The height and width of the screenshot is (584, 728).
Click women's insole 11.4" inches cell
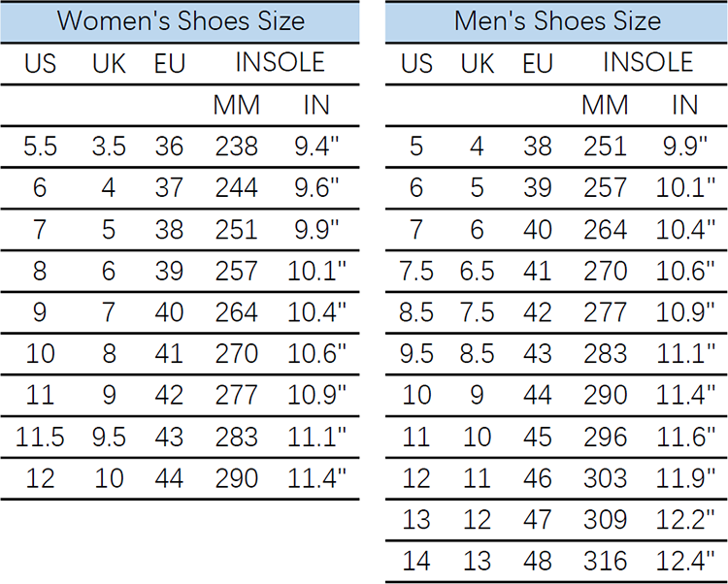point(316,478)
